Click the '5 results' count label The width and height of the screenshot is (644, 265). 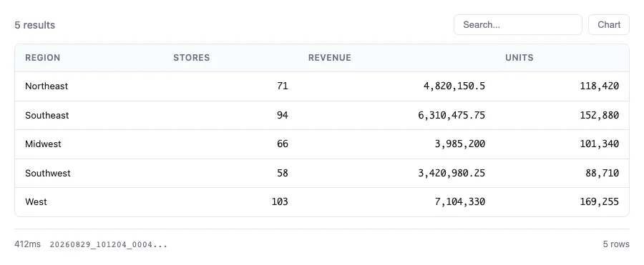pyautogui.click(x=35, y=25)
